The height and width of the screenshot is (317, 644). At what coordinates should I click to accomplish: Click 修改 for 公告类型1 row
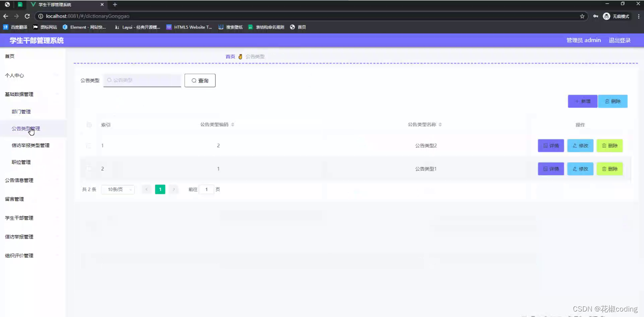click(x=580, y=169)
